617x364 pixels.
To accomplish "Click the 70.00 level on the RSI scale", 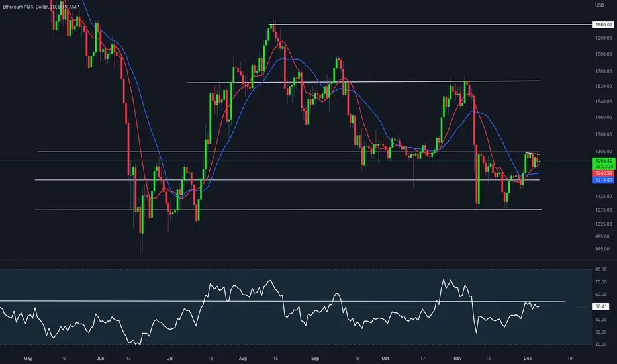I will tap(601, 282).
